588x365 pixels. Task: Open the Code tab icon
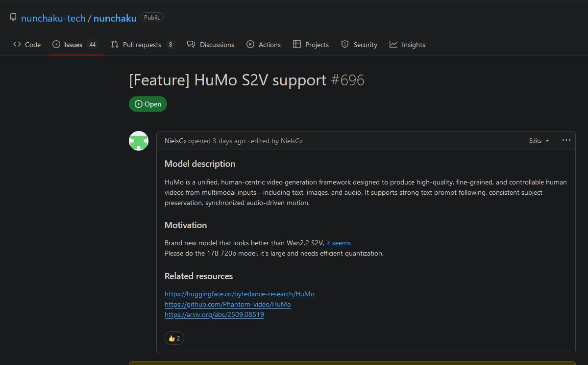tap(17, 44)
